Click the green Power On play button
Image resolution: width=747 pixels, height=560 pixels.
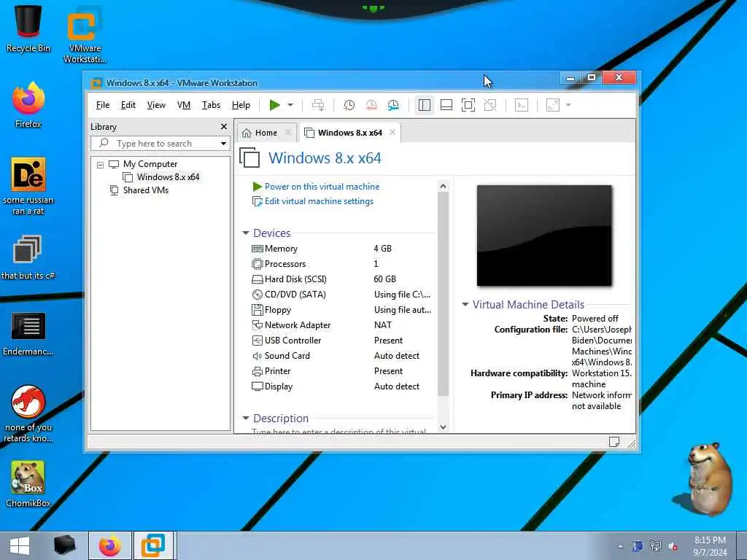click(274, 105)
